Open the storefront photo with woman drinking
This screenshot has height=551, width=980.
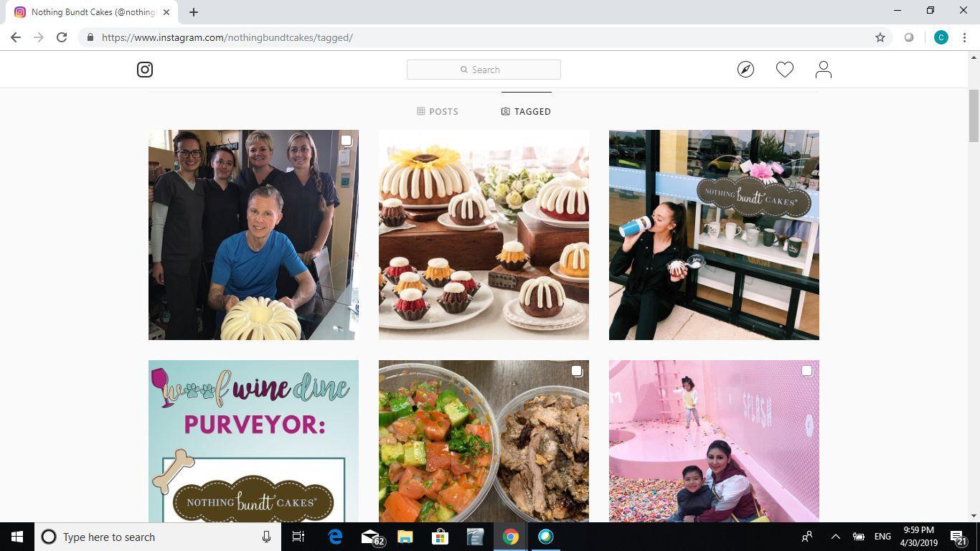point(714,235)
